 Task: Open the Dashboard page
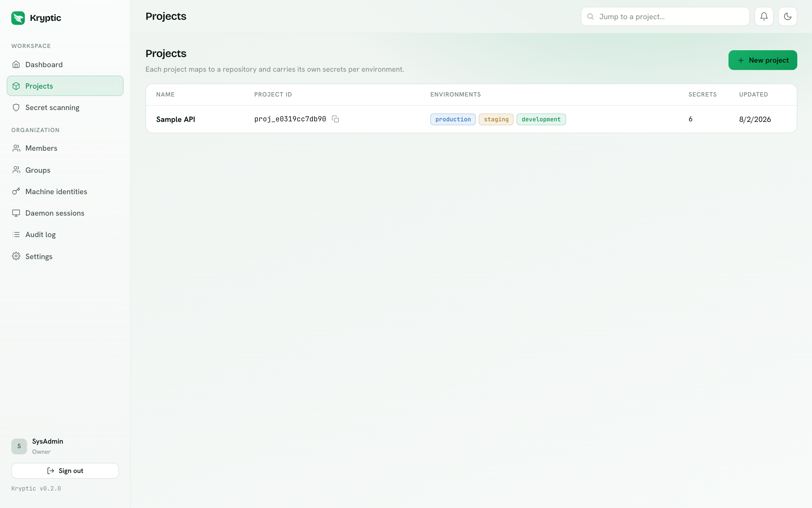tap(65, 65)
